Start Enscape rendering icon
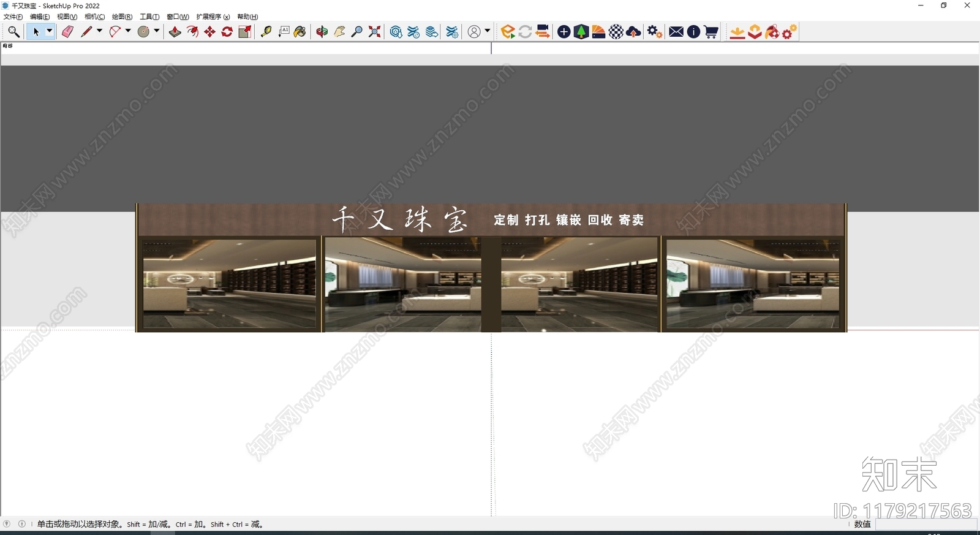Viewport: 980px width, 535px height. (x=508, y=32)
